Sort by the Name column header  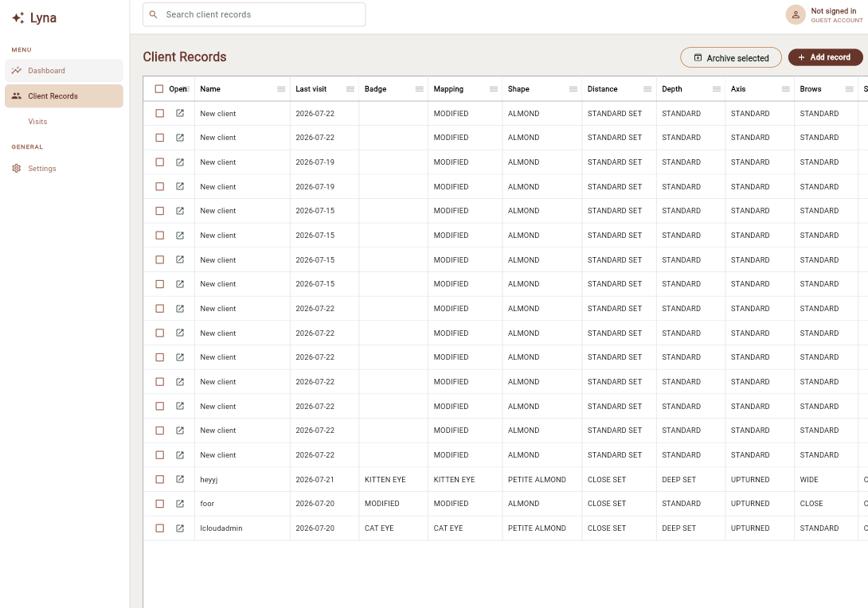click(x=210, y=89)
